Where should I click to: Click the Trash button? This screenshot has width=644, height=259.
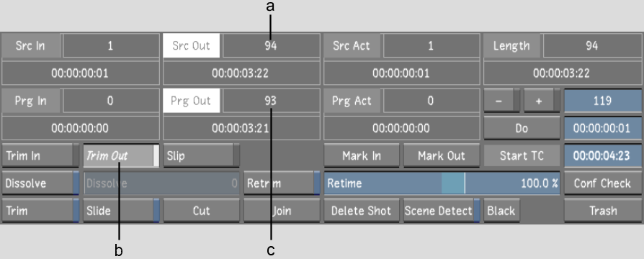click(603, 211)
